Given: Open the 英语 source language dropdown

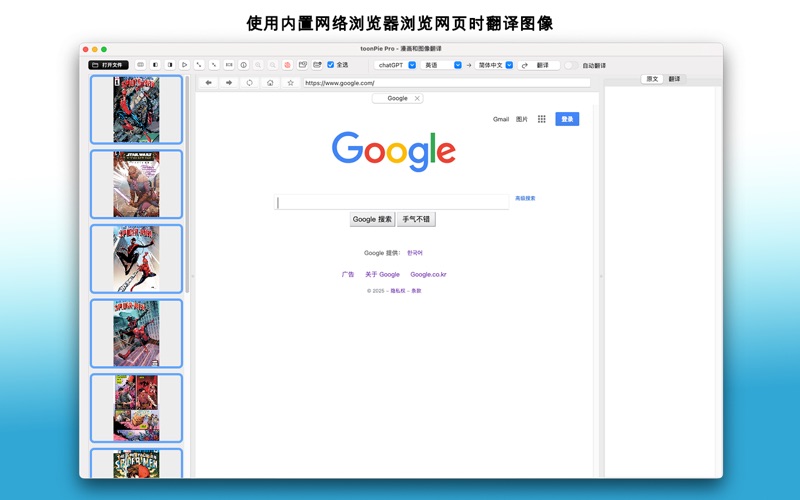Looking at the screenshot, I should tap(442, 65).
